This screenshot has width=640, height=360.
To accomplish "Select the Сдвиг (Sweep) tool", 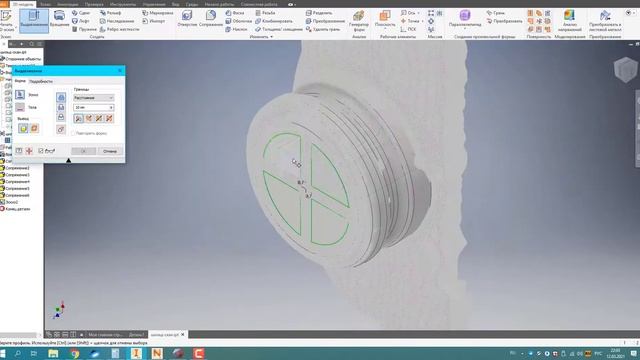I will pyautogui.click(x=81, y=13).
